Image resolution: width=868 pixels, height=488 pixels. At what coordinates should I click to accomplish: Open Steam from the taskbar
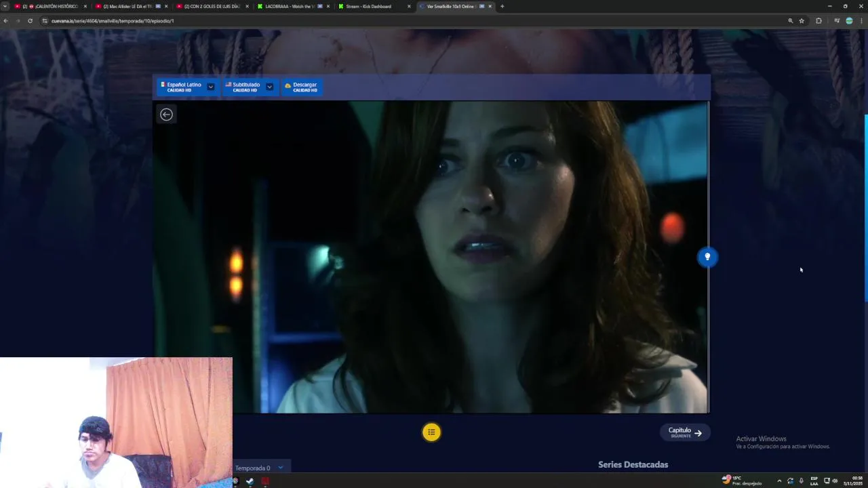pos(250,481)
